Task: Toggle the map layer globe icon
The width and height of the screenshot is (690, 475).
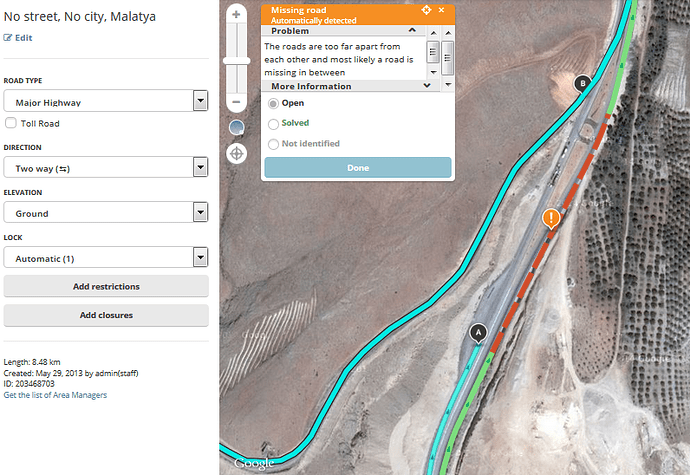Action: (236, 128)
